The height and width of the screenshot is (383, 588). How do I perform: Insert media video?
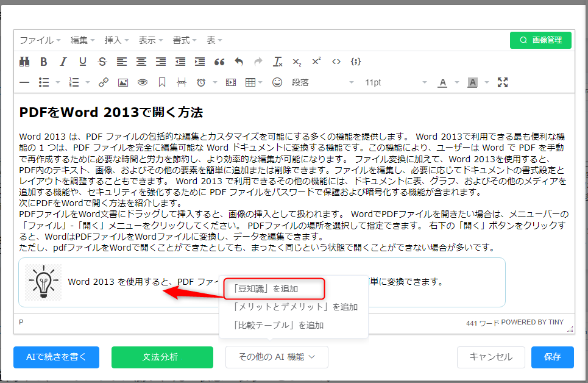click(231, 82)
